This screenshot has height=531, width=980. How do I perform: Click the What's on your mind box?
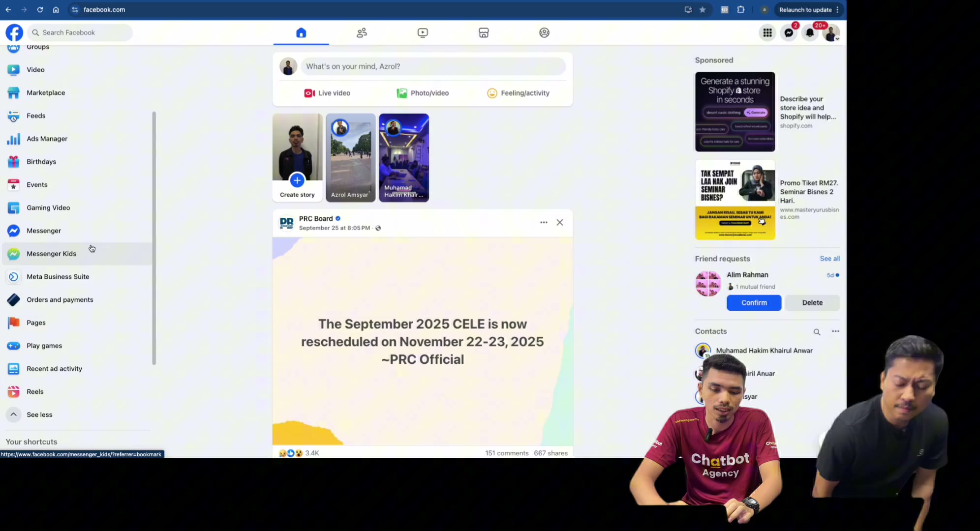click(433, 66)
